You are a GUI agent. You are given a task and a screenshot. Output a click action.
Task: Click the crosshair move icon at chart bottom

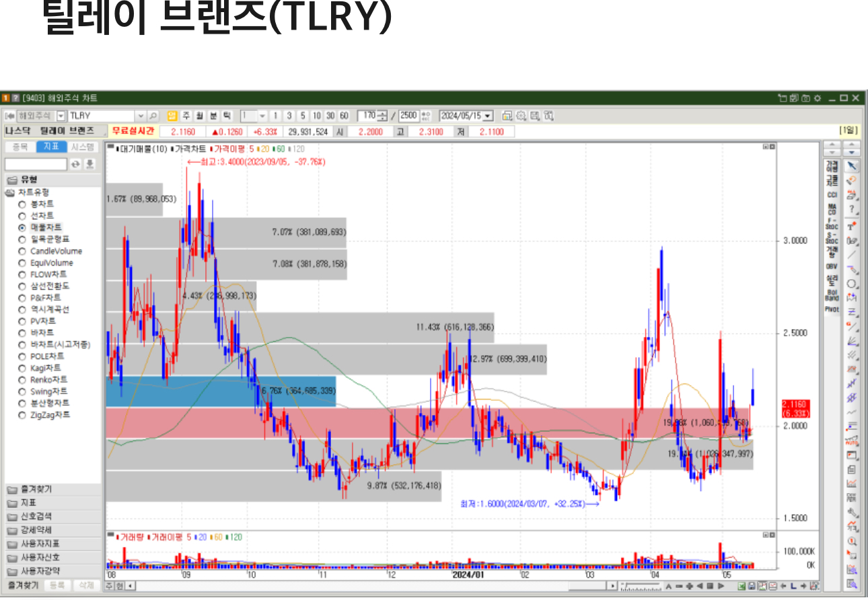[690, 586]
